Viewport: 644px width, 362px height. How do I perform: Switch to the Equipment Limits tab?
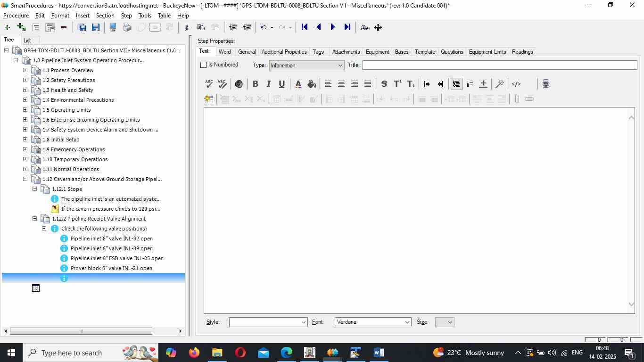click(x=487, y=52)
